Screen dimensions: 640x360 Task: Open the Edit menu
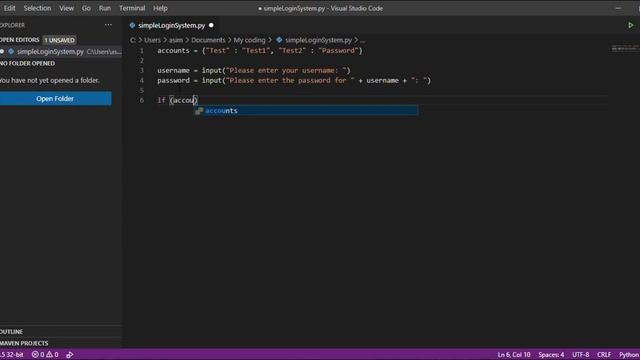click(x=9, y=8)
